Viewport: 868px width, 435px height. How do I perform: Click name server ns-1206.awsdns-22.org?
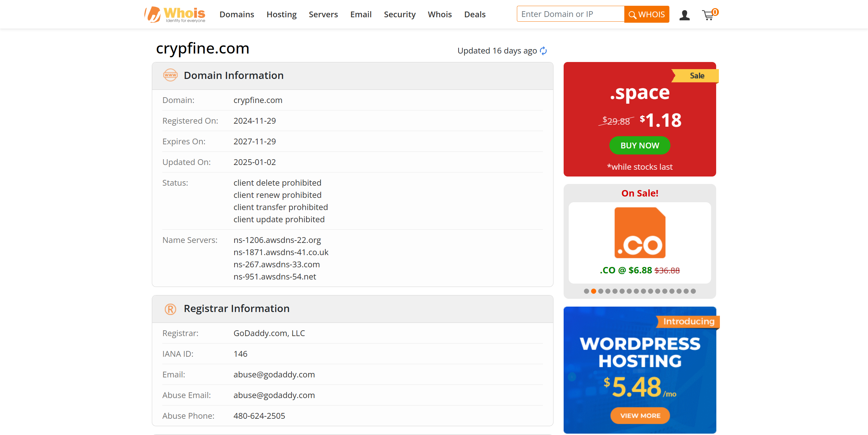click(277, 240)
